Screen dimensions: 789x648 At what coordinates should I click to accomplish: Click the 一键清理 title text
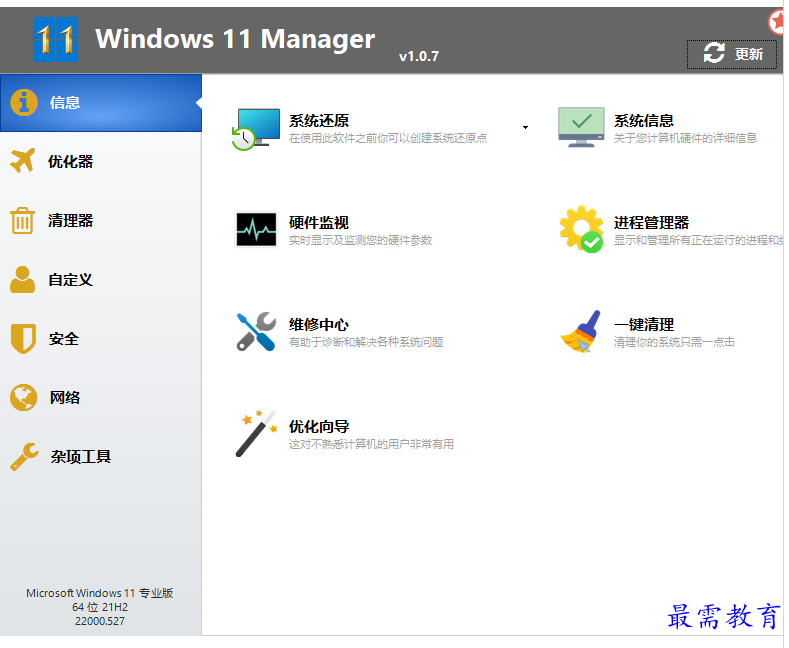point(644,325)
